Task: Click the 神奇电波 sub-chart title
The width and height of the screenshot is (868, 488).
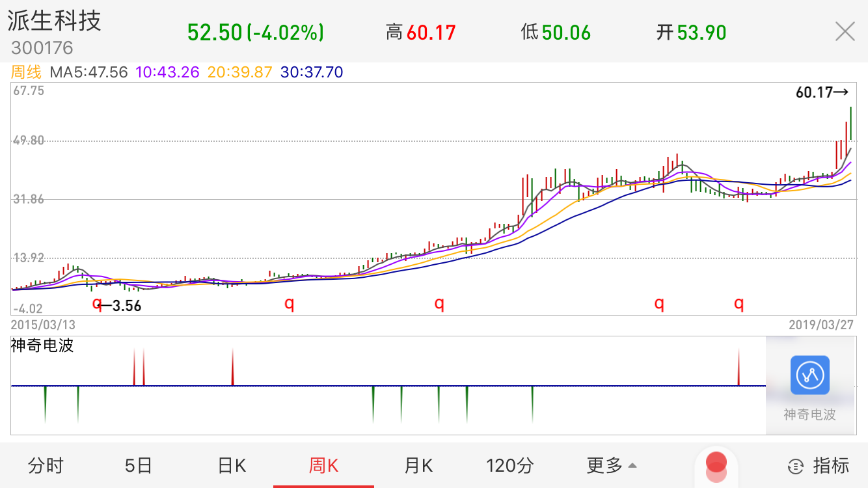Action: (x=42, y=346)
